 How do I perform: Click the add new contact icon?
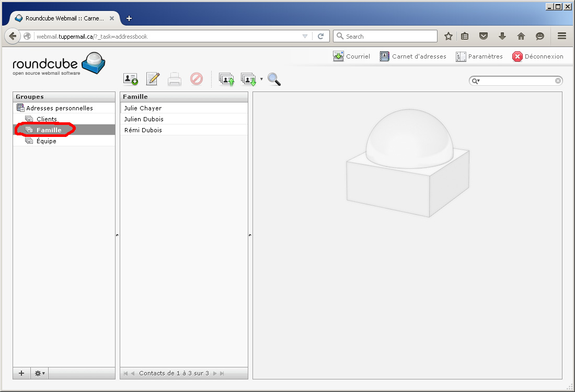click(x=131, y=79)
